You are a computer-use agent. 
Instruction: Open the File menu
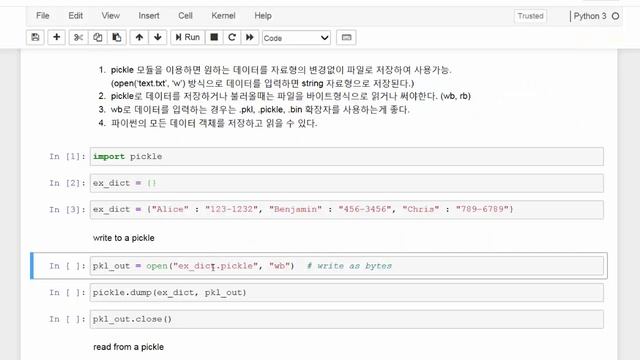coord(42,16)
